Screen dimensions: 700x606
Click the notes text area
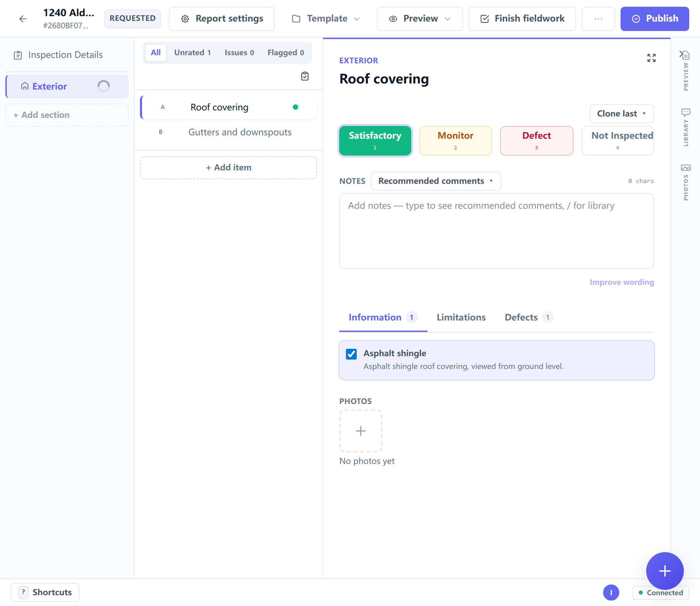(x=496, y=231)
